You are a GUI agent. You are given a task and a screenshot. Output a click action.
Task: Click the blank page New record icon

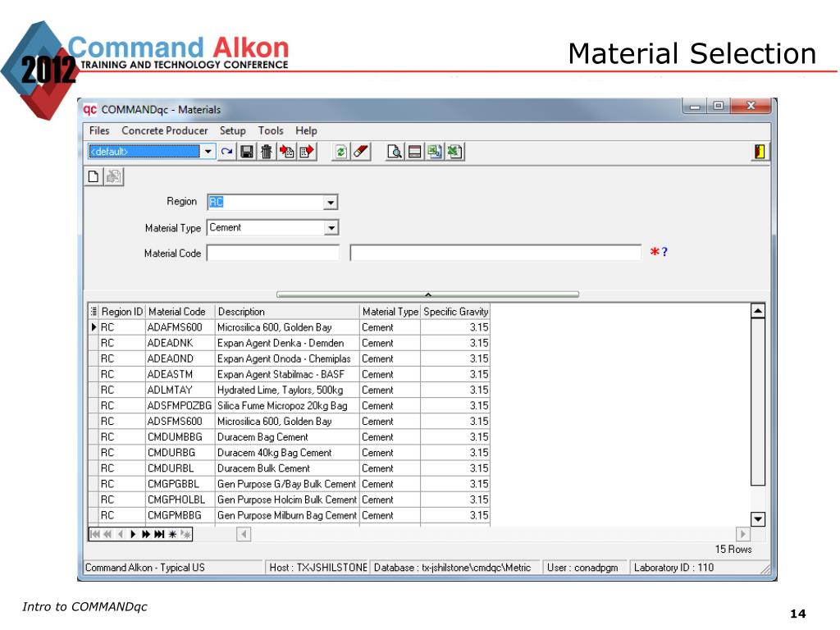click(94, 176)
